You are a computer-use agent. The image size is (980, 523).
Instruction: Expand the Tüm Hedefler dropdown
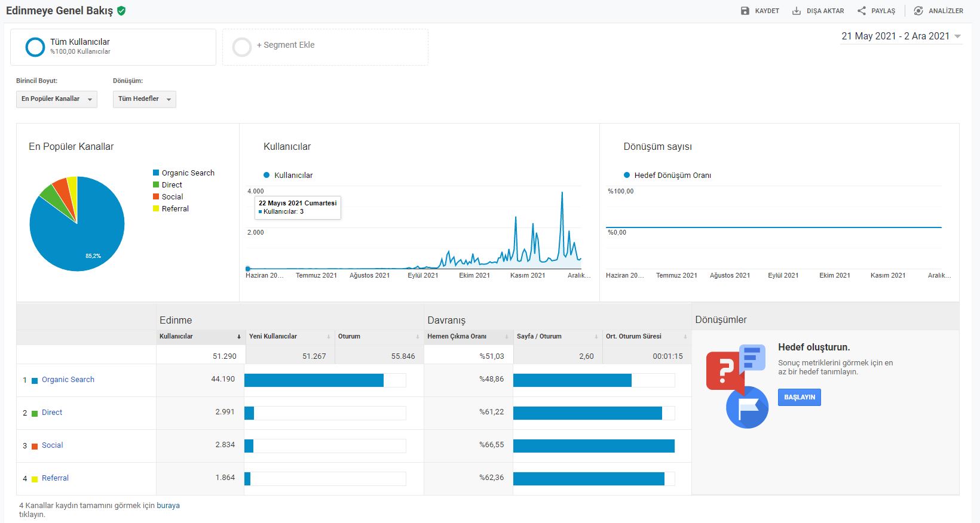(144, 99)
